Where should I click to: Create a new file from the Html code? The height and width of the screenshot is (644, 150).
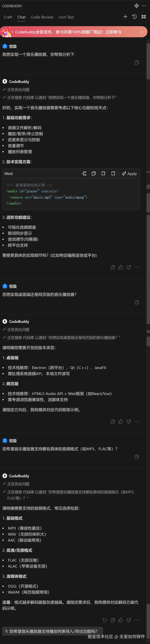pyautogui.click(x=103, y=174)
